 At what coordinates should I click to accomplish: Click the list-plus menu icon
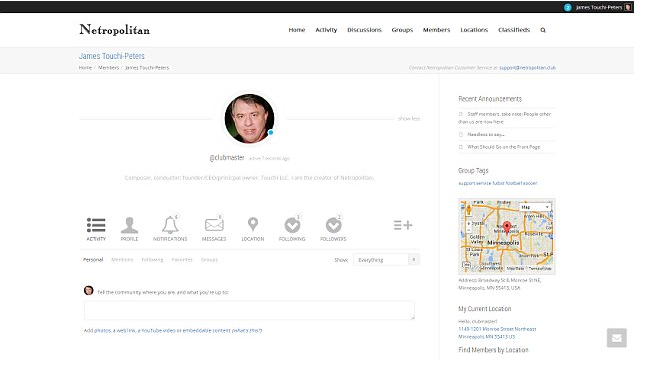[403, 225]
